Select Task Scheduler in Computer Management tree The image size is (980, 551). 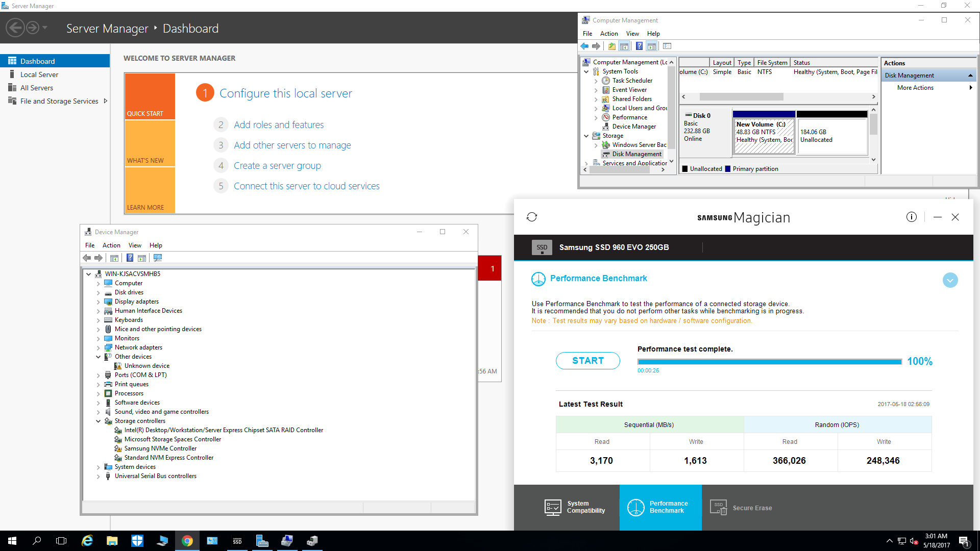(632, 81)
